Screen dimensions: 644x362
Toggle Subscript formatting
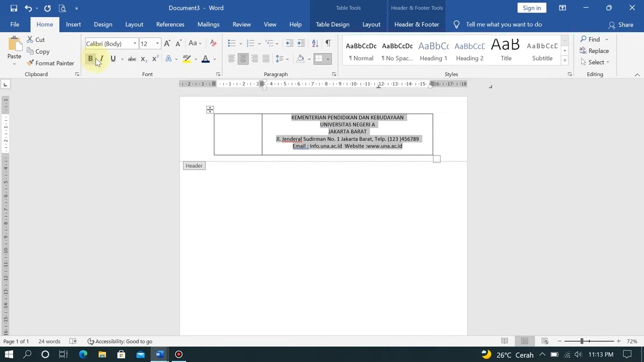pos(143,59)
